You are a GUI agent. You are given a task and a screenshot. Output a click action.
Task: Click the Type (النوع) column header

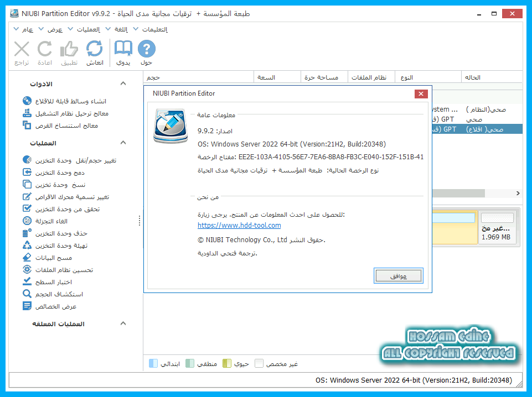pyautogui.click(x=428, y=77)
